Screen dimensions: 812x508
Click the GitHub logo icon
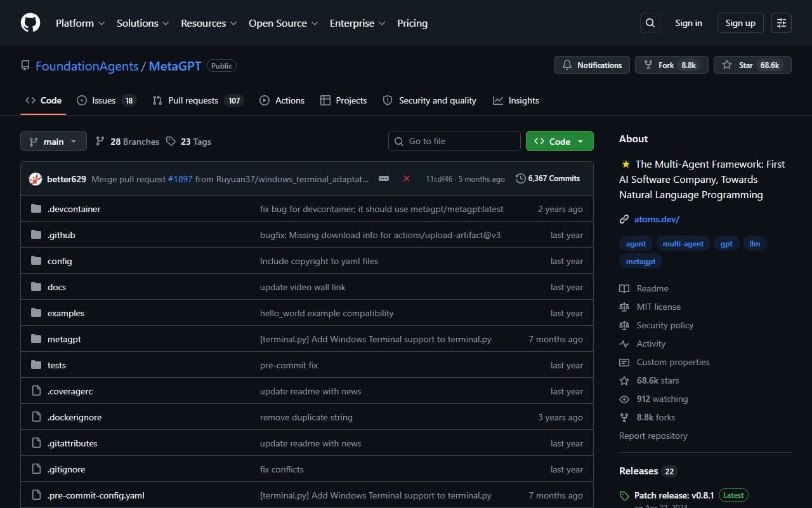click(30, 23)
